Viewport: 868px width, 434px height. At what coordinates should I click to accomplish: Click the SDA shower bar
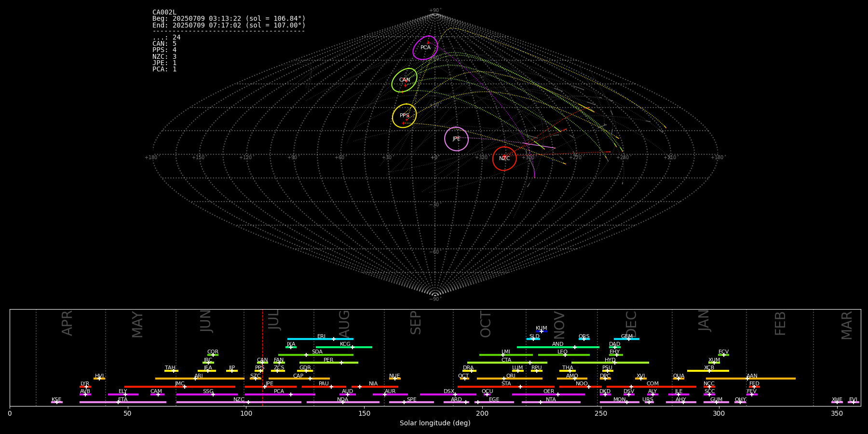tap(316, 355)
